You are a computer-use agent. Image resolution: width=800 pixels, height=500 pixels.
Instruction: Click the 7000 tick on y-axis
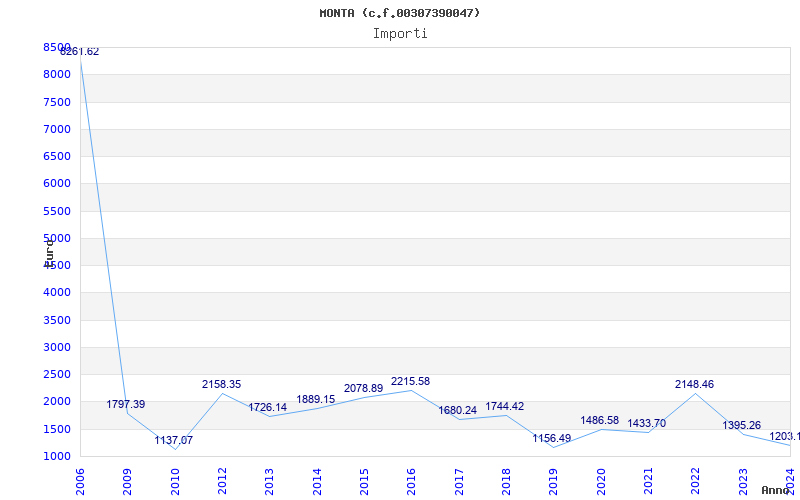pyautogui.click(x=57, y=129)
